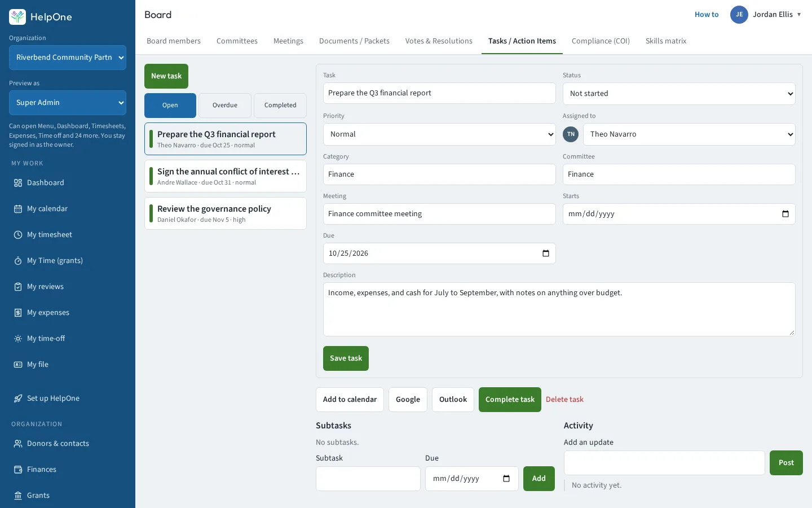This screenshot has height=508, width=812.
Task: Open Finances in sidebar
Action: tap(68, 470)
